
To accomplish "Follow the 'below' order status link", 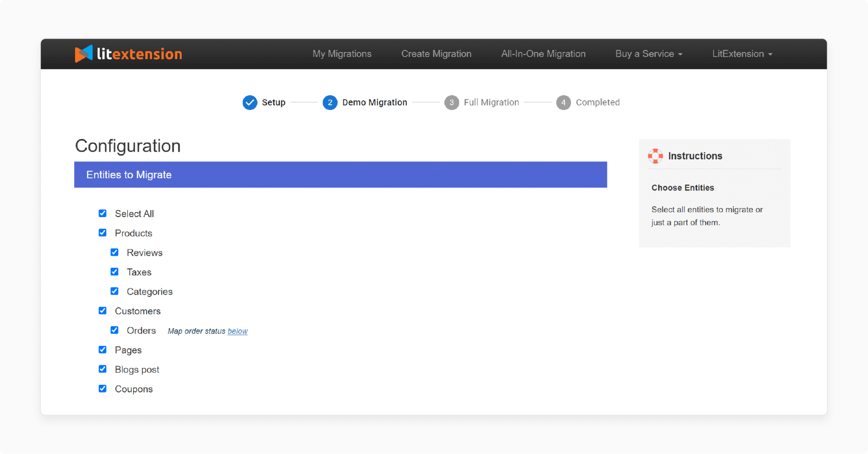I will [x=238, y=331].
